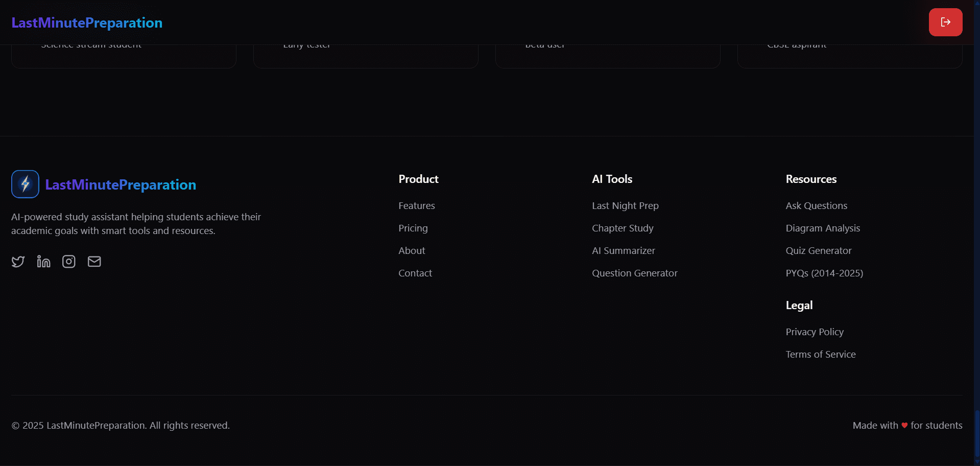Click the red logout icon top right
The height and width of the screenshot is (466, 980).
945,21
